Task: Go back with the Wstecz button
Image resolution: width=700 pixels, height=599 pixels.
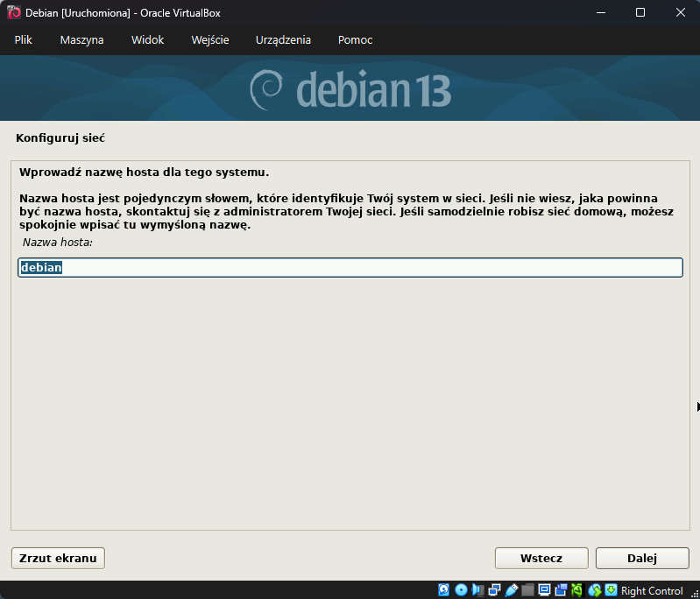Action: (541, 558)
